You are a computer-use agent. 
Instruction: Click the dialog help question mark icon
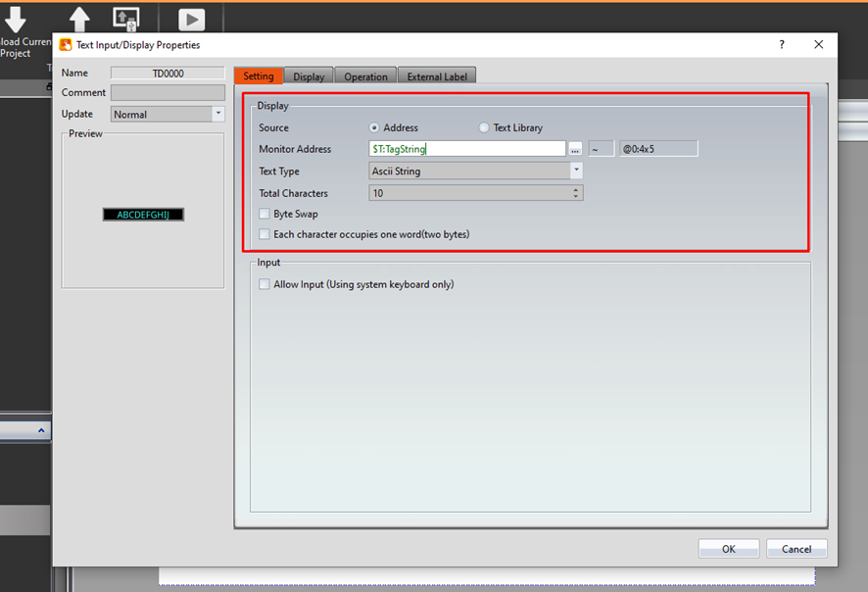click(x=781, y=45)
